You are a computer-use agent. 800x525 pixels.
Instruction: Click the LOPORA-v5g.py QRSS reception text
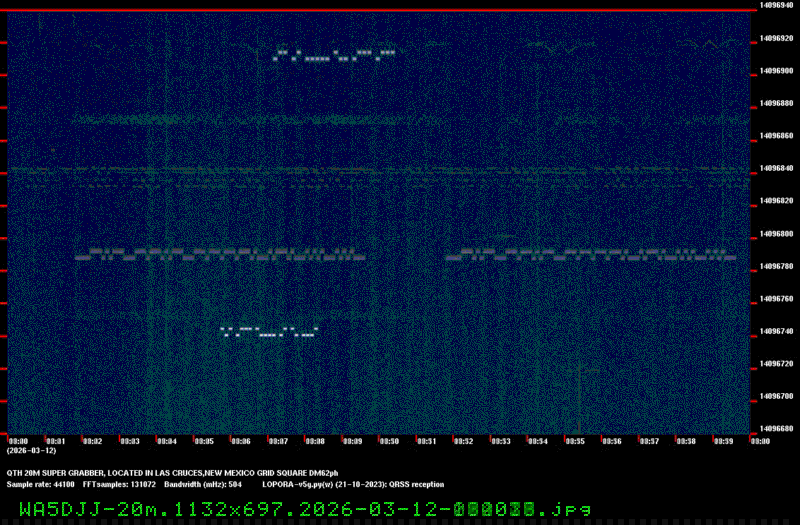[353, 484]
